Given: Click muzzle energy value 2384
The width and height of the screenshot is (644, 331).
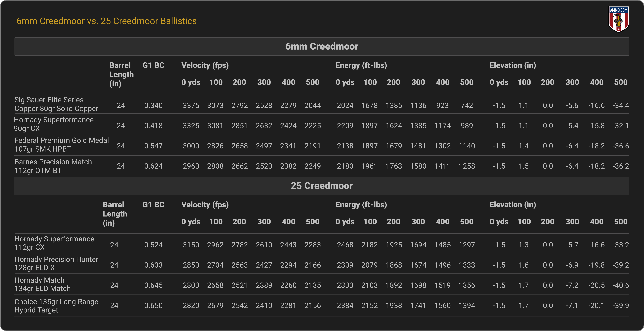Looking at the screenshot, I should [345, 306].
